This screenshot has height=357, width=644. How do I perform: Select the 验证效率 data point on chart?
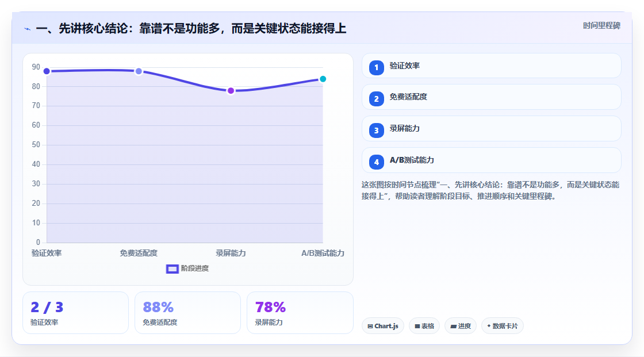47,71
